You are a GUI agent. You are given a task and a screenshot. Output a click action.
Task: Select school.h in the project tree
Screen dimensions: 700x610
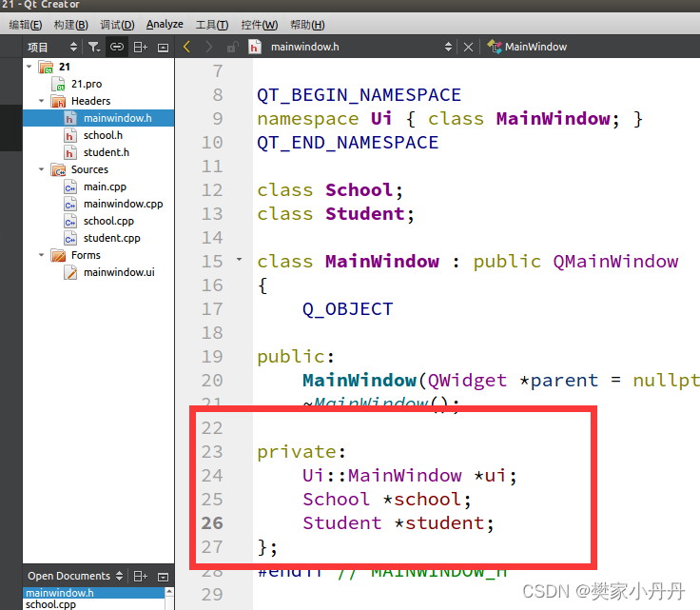(x=103, y=135)
